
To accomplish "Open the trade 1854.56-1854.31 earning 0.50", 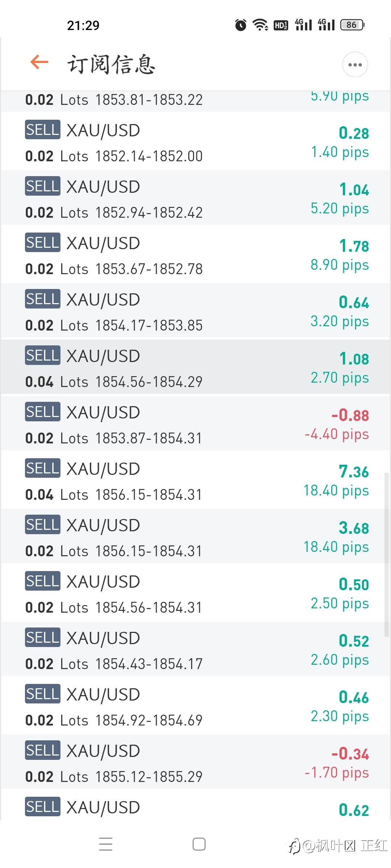I will (x=195, y=593).
